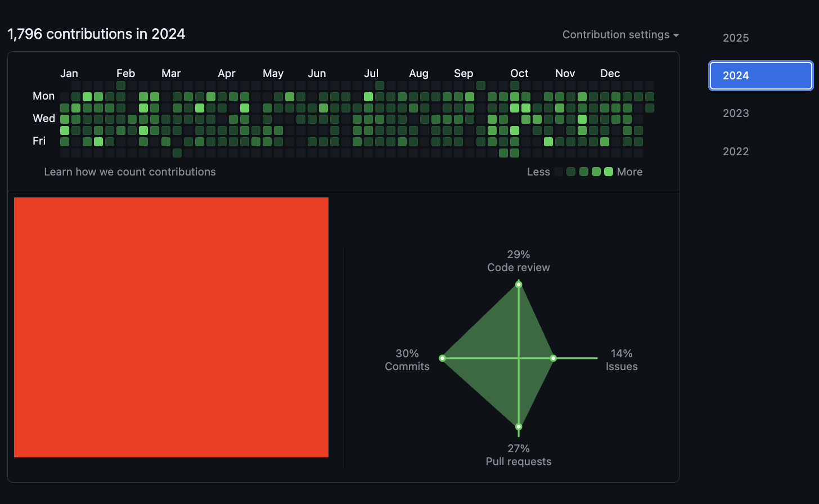Click the large red placeholder block

(171, 327)
